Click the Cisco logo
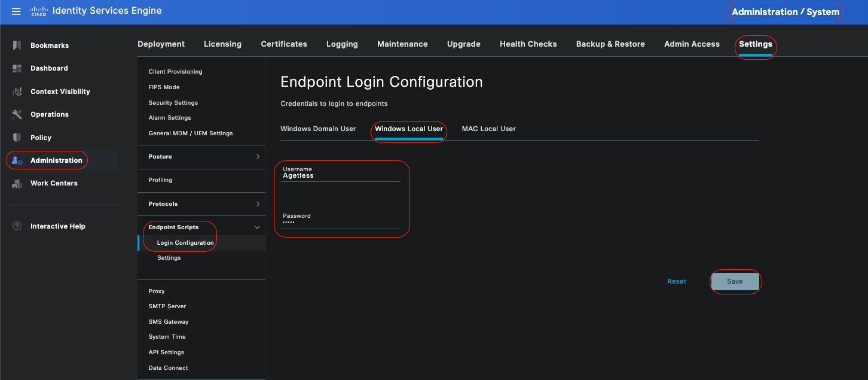The width and height of the screenshot is (868, 380). (x=39, y=11)
